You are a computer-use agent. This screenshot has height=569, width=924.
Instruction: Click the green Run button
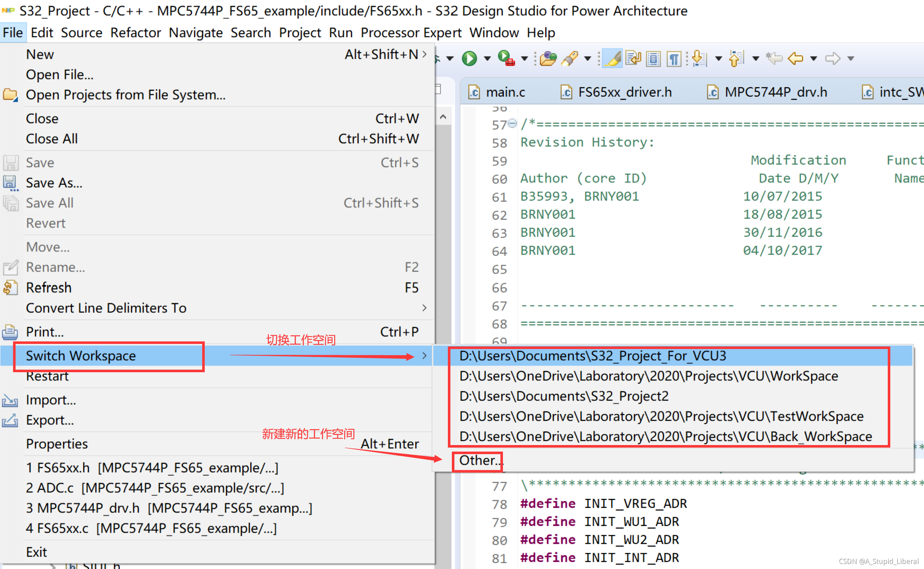[469, 58]
